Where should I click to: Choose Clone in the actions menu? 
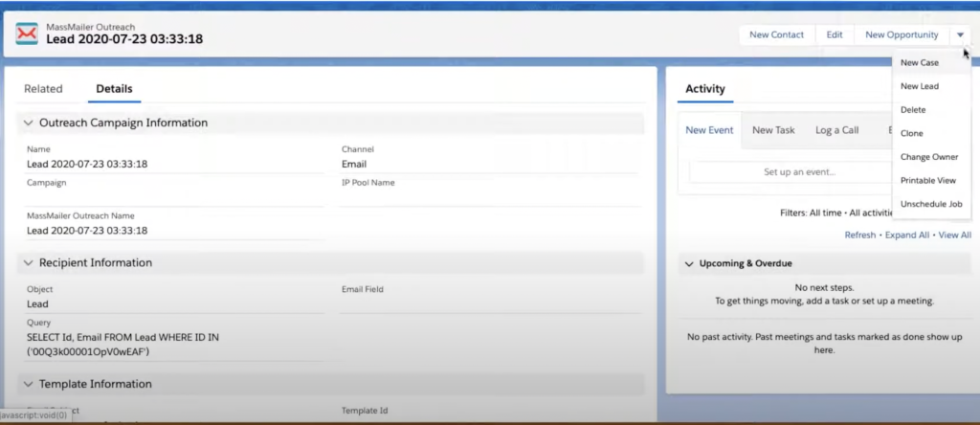911,133
